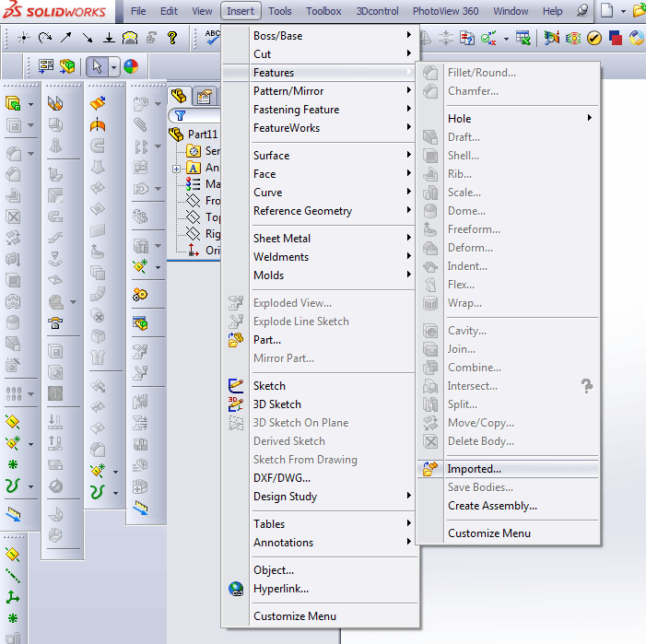Select the Features submenu entry
Image resolution: width=646 pixels, height=644 pixels.
pyautogui.click(x=319, y=73)
